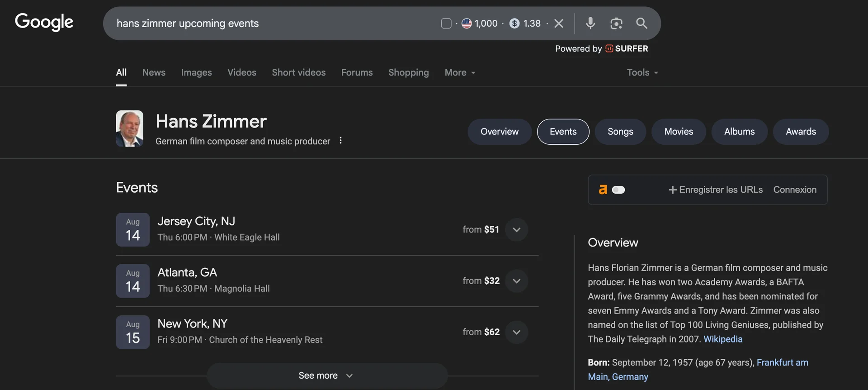Select the Events chip

click(x=563, y=132)
